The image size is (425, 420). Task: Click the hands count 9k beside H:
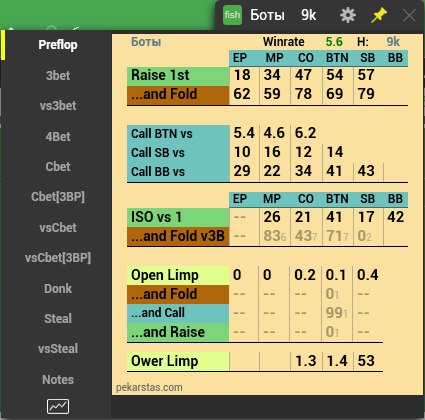click(x=393, y=42)
